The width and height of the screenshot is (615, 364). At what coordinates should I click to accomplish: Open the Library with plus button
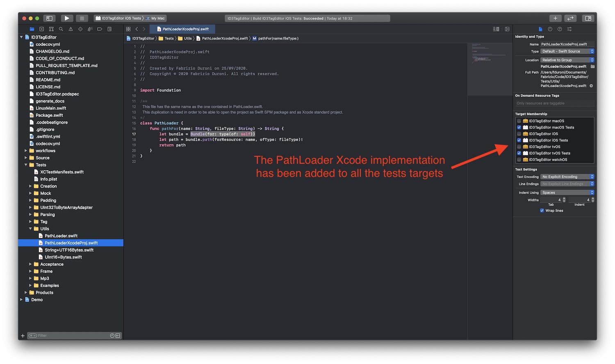(x=555, y=18)
